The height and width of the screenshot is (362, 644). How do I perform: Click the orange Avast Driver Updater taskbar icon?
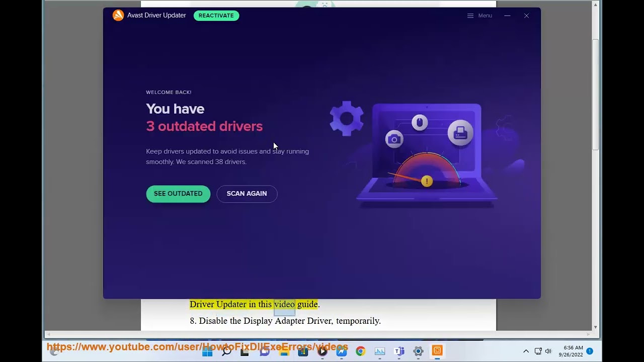(x=437, y=350)
